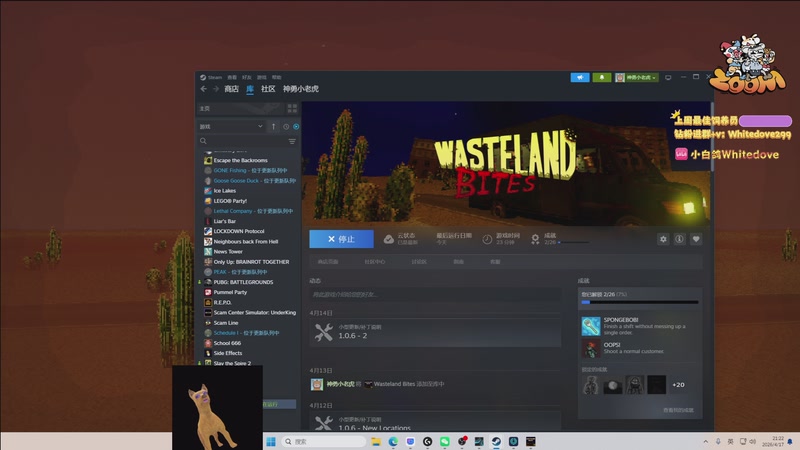Toggle the ready-to-play filter icon
This screenshot has width=800, height=450.
tap(296, 127)
